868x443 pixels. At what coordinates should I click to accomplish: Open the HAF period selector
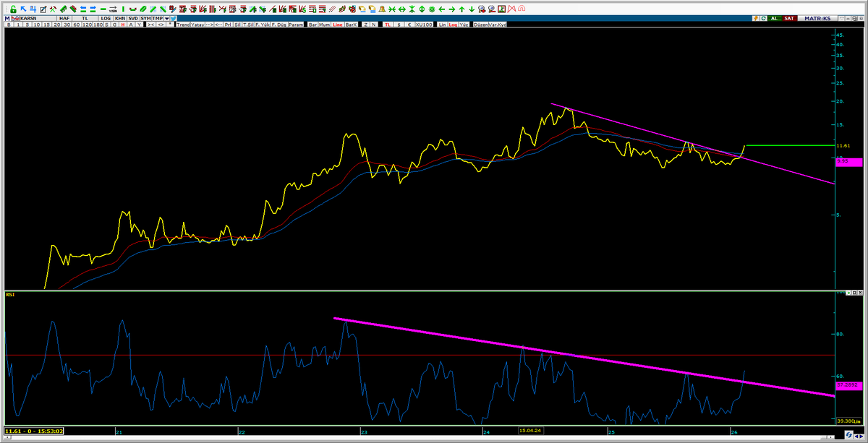(64, 17)
